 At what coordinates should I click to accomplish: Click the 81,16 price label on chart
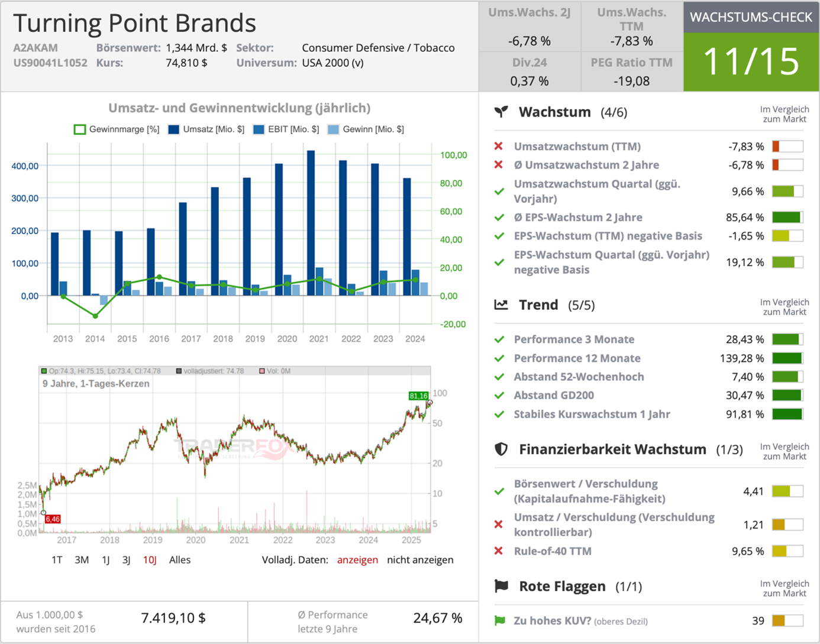tap(418, 396)
